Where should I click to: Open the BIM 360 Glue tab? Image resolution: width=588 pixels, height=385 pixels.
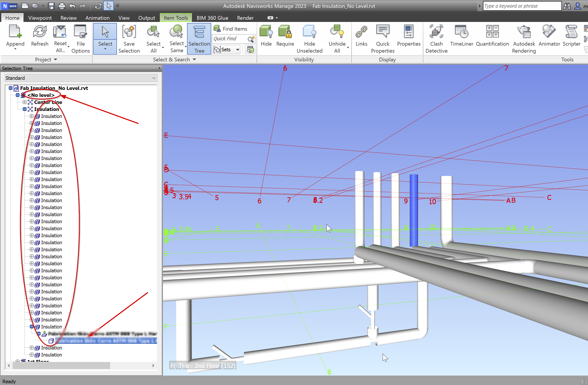(212, 18)
